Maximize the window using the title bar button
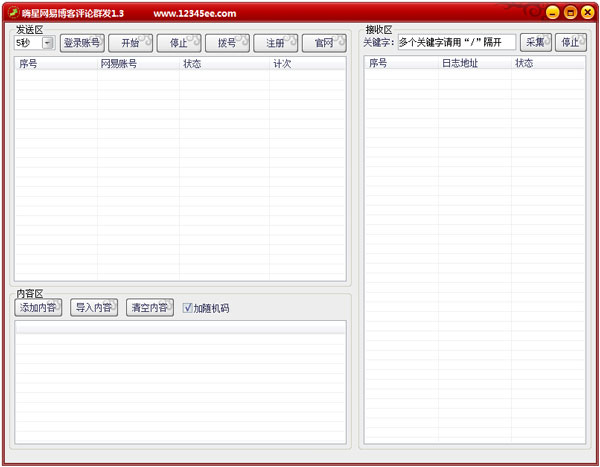This screenshot has width=600, height=467. tap(570, 13)
